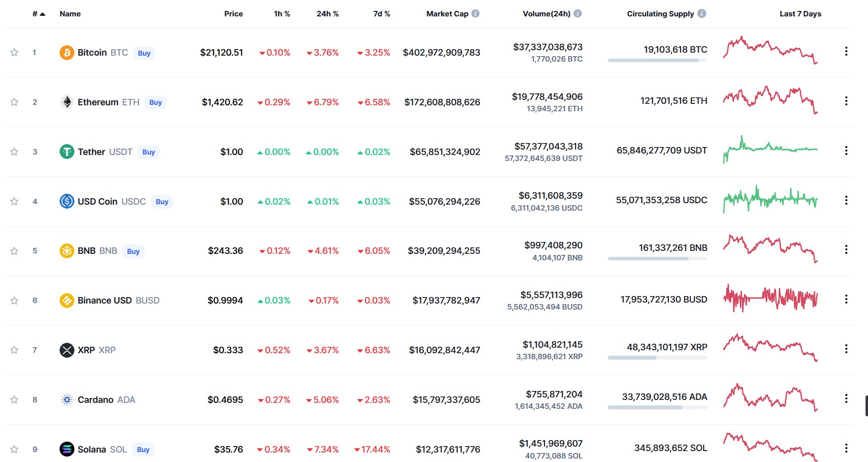Click Bitcoin's circulating supply progress bar
This screenshot has width=868, height=462.
(658, 61)
